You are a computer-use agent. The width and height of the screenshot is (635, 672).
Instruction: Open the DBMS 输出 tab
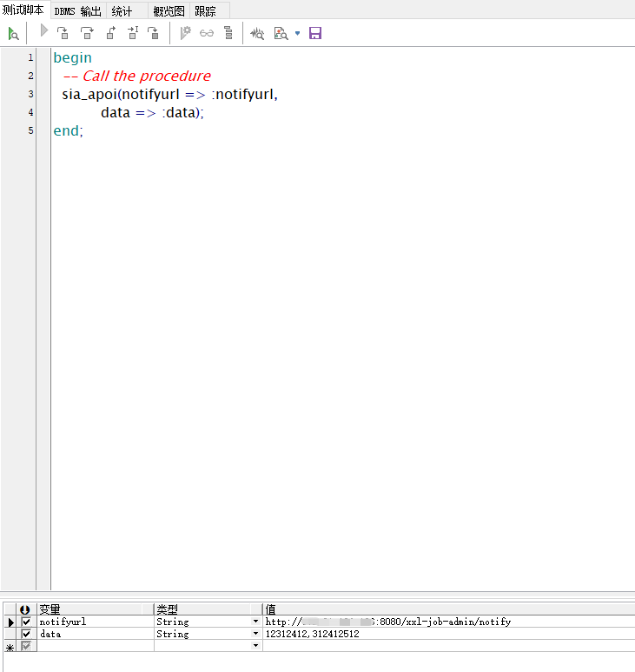pyautogui.click(x=78, y=11)
